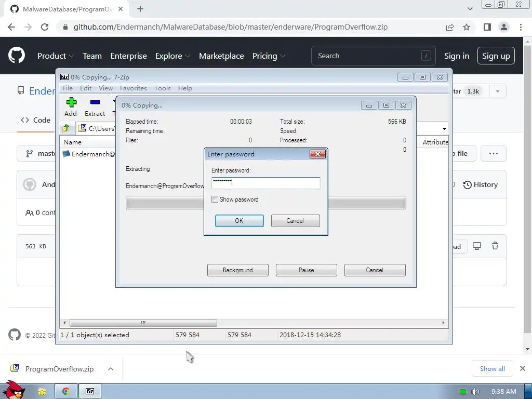Open the three-dot file options menu
The image size is (532, 399).
point(494,153)
